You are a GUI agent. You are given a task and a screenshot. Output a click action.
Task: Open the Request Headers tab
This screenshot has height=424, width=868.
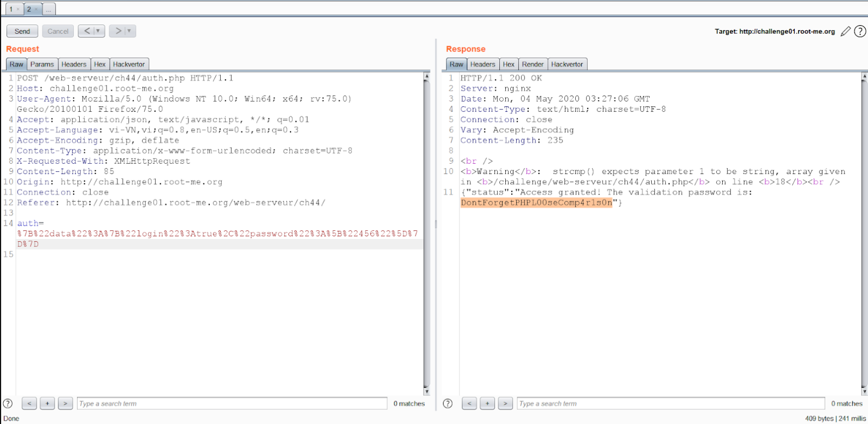[74, 64]
